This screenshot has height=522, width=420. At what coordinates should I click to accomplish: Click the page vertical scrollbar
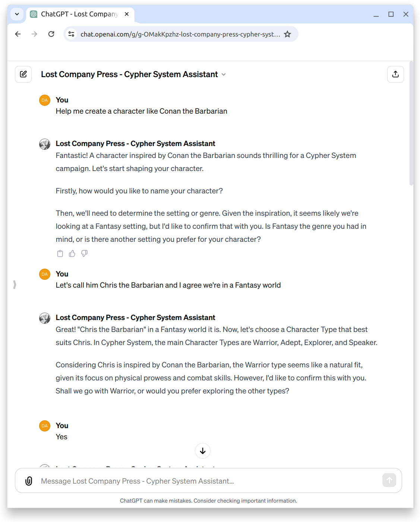tap(411, 123)
